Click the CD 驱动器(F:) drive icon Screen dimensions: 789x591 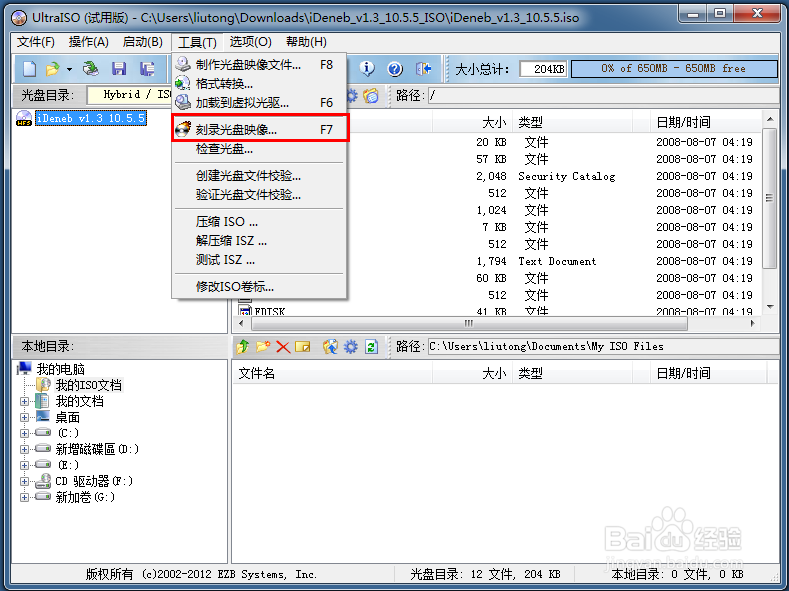(x=43, y=481)
